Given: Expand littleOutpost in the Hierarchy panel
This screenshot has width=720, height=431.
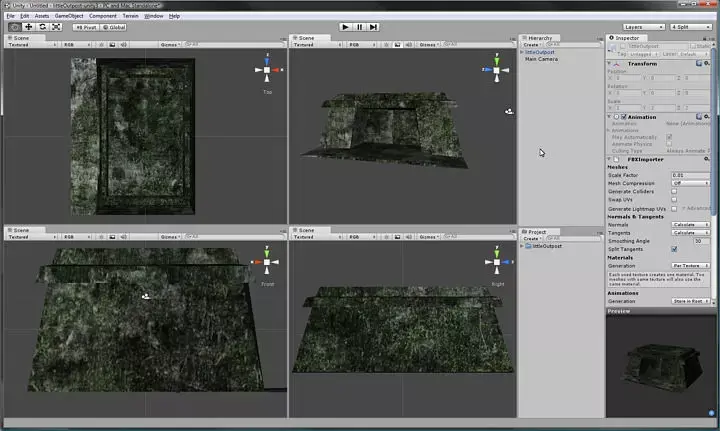Looking at the screenshot, I should tap(522, 52).
